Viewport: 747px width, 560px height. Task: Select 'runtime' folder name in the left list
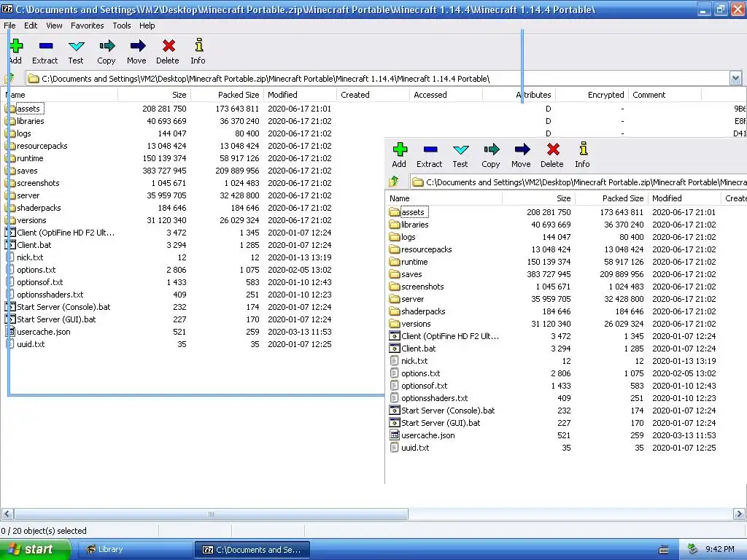[x=30, y=158]
